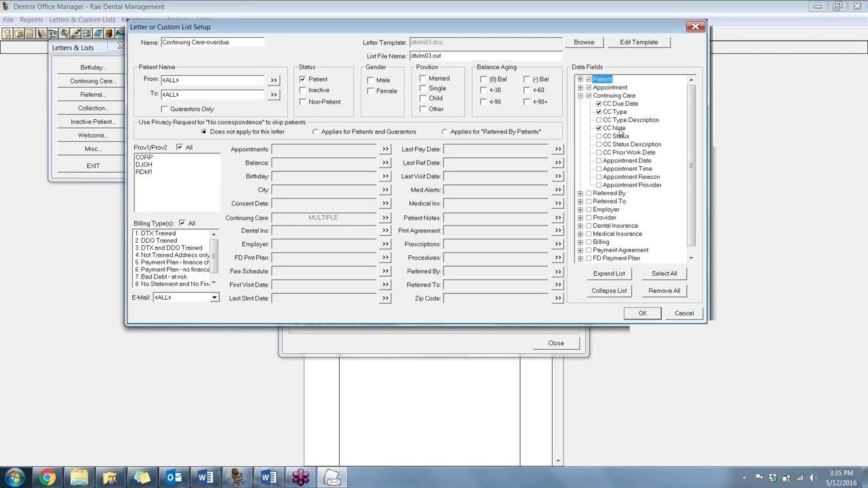Image resolution: width=868 pixels, height=488 pixels.
Task: Click the List File Name field
Action: tap(486, 56)
